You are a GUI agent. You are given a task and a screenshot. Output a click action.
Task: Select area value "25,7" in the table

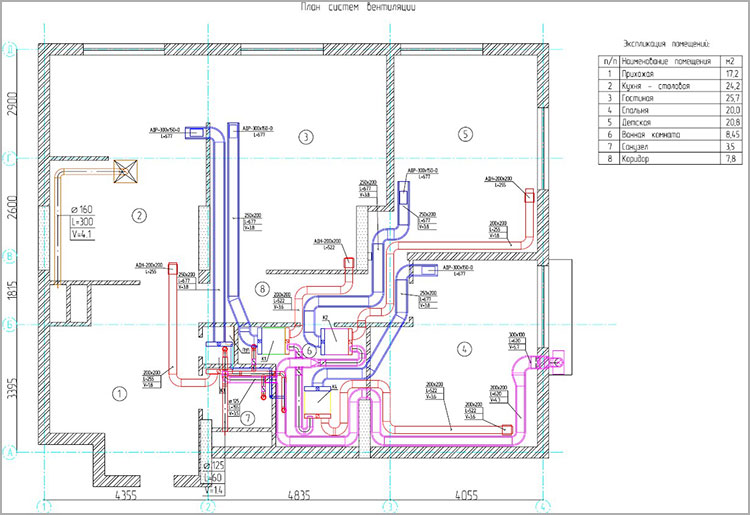tap(732, 98)
